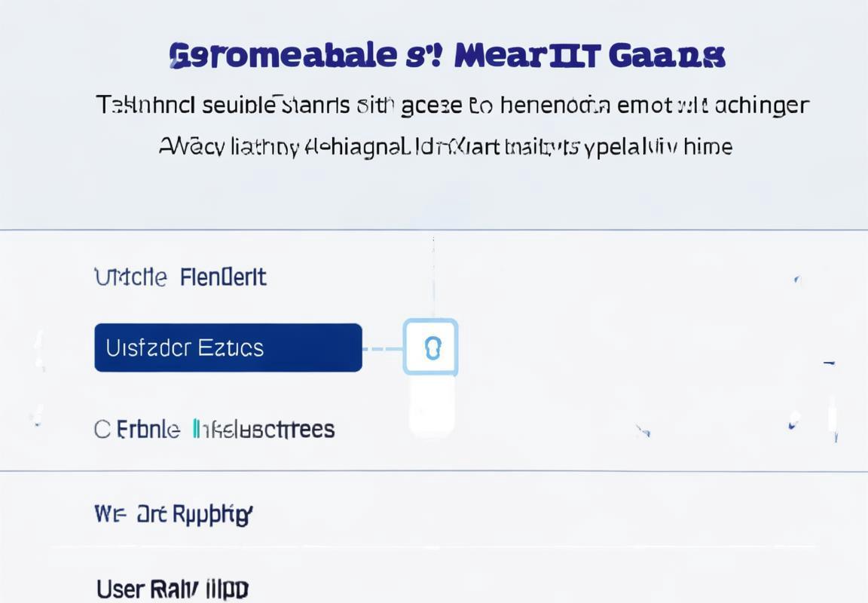Expand the Utcle Flenderlt row using its right chevron
Viewport: 868px width, 603px height.
(x=797, y=280)
